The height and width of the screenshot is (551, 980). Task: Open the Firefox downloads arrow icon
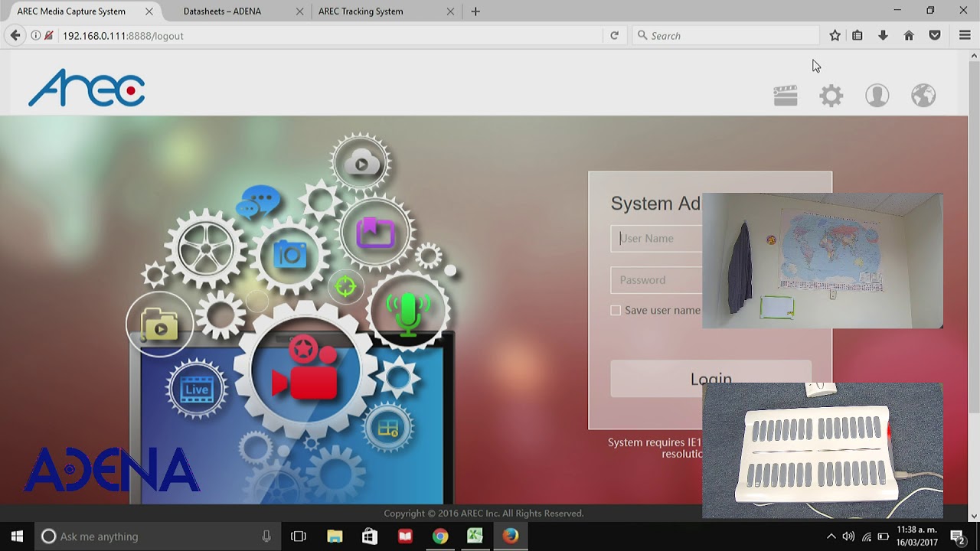[883, 35]
